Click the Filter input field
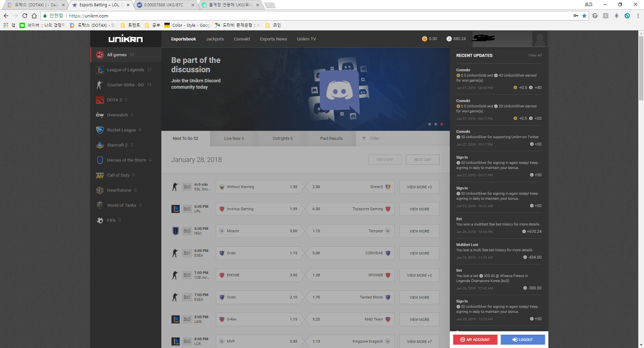This screenshot has width=644, height=348. pos(402,138)
